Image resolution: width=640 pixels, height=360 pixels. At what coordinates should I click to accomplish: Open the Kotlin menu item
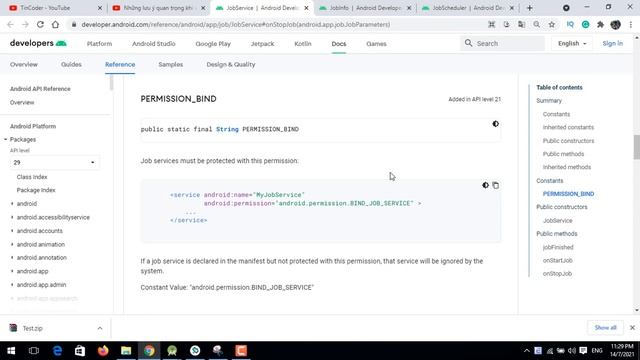[x=303, y=44]
